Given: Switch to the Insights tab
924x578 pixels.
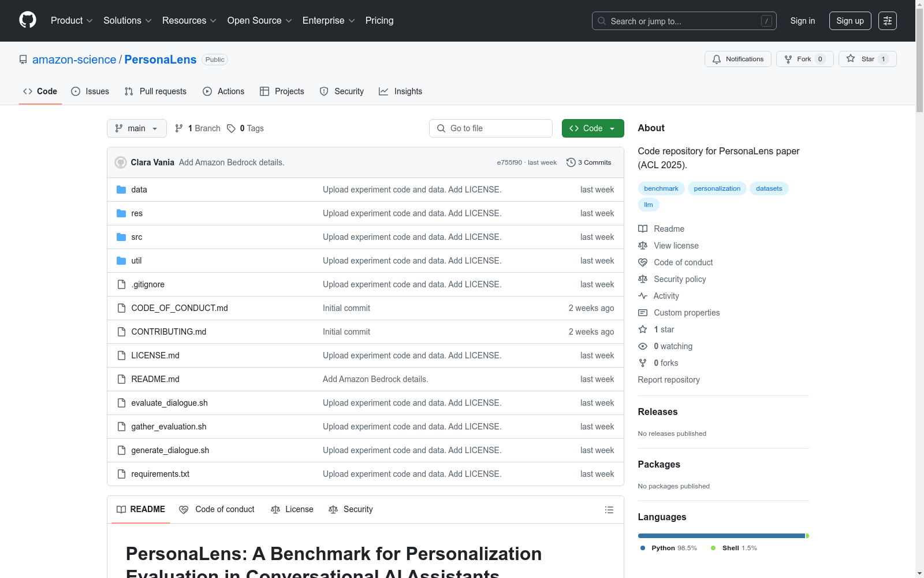Looking at the screenshot, I should pos(400,91).
